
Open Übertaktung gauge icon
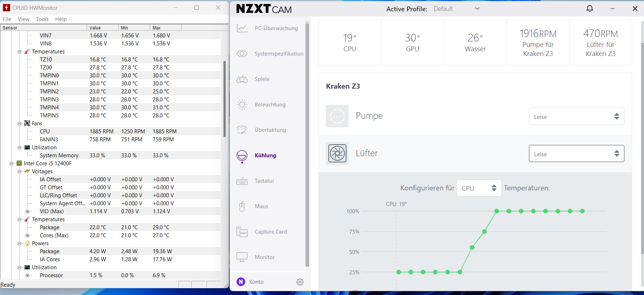pos(242,130)
